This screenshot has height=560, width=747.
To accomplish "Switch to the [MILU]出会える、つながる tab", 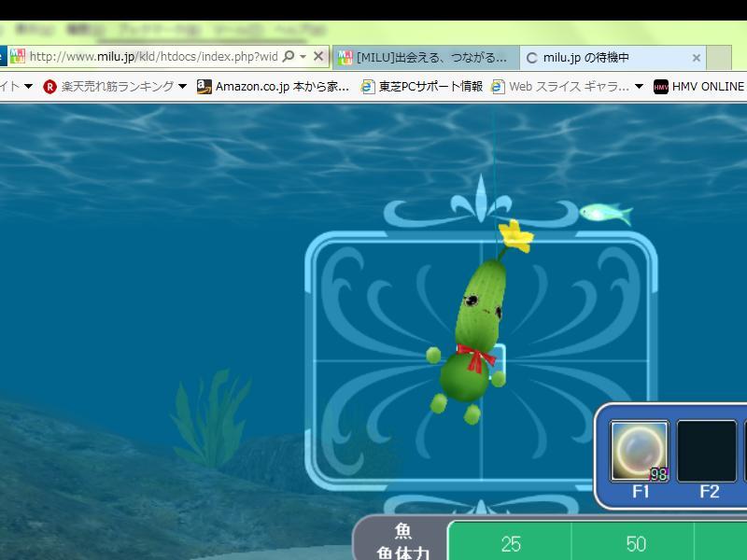I will (x=426, y=58).
